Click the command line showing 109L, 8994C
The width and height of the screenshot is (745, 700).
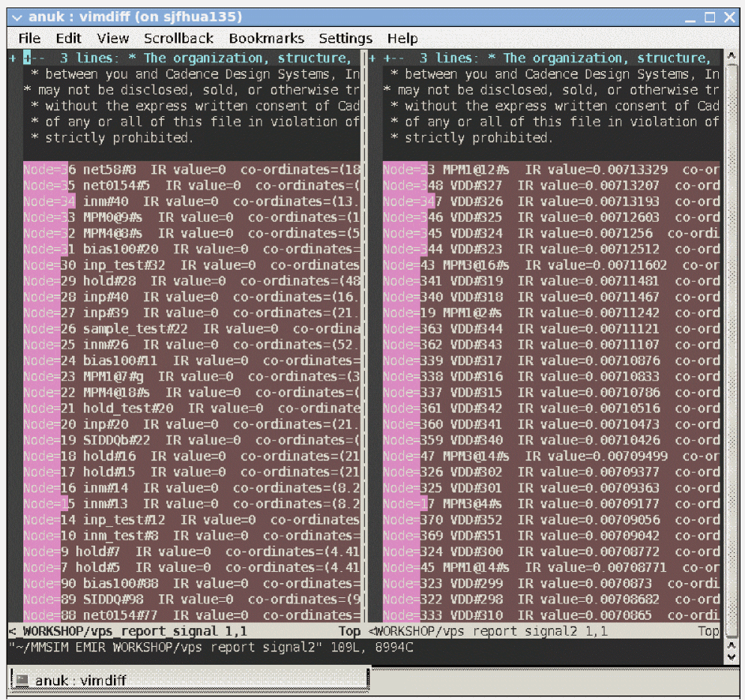point(211,648)
